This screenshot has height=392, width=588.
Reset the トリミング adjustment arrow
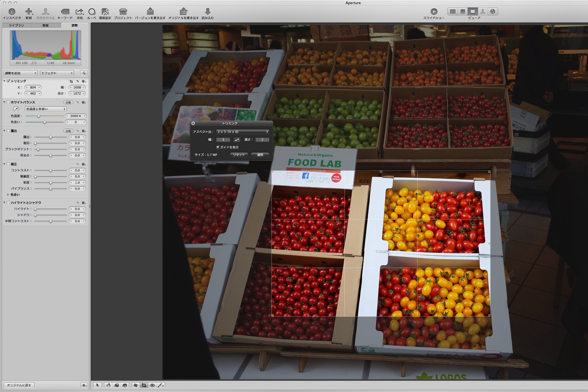pyautogui.click(x=78, y=81)
